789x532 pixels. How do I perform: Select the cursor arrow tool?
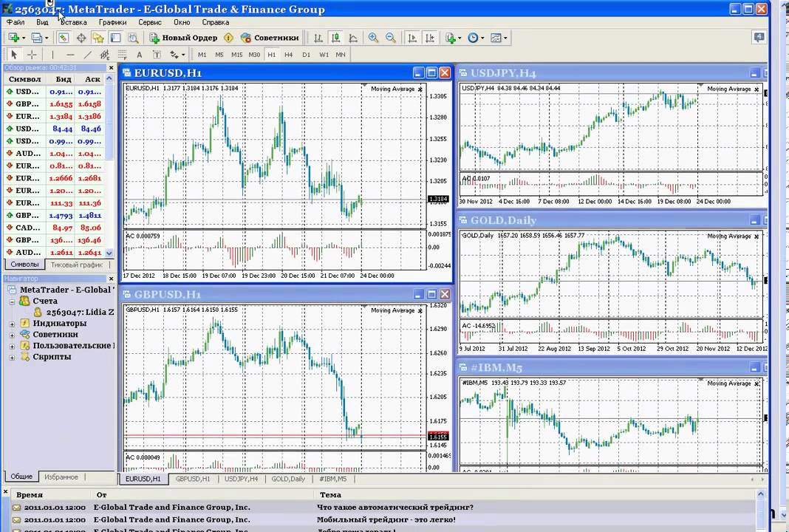tap(14, 55)
